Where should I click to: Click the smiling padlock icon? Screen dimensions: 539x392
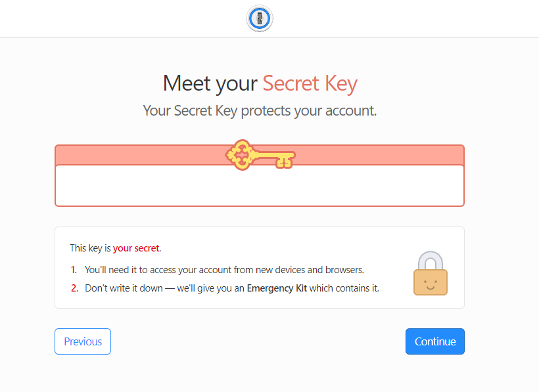click(431, 273)
